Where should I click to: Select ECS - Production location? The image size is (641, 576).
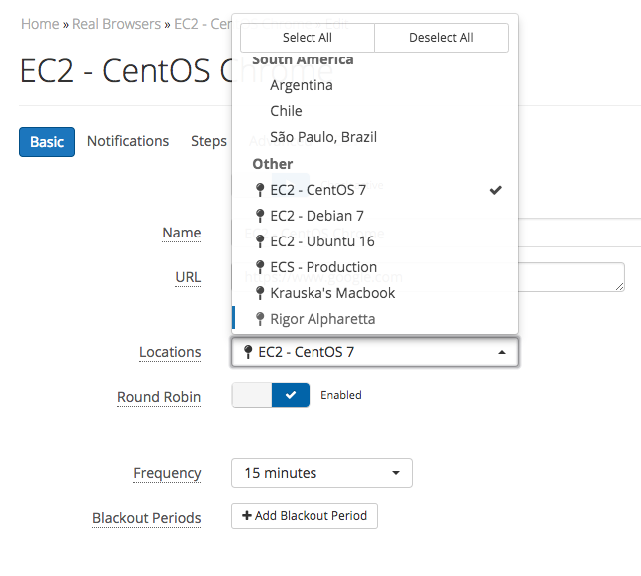[x=374, y=267]
